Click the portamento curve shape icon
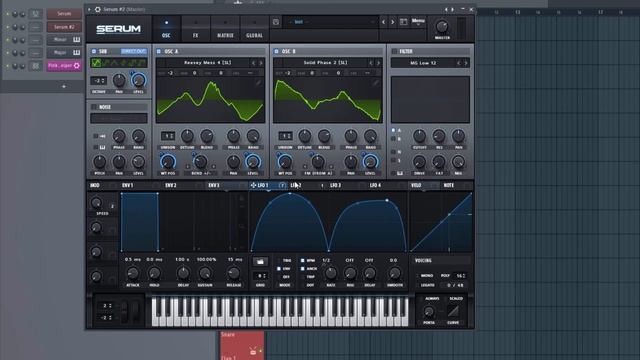 click(453, 311)
